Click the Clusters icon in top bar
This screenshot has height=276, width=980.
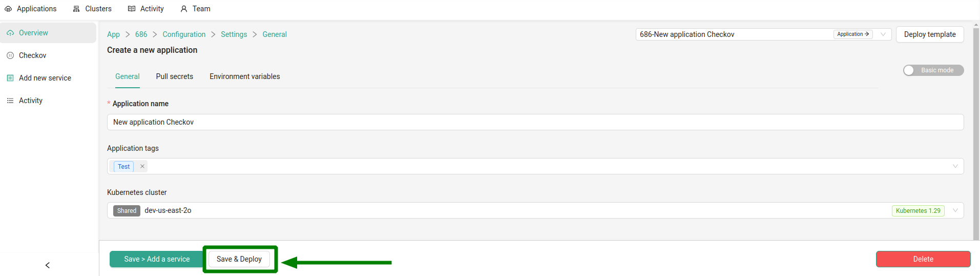[x=76, y=9]
